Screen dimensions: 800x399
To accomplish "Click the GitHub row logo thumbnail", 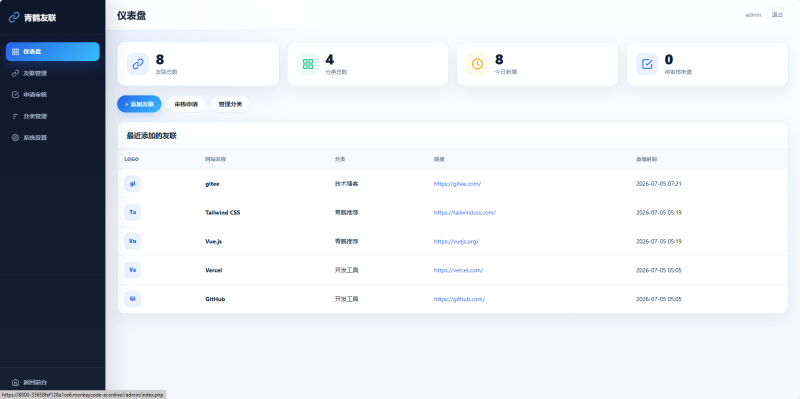I will pyautogui.click(x=133, y=299).
